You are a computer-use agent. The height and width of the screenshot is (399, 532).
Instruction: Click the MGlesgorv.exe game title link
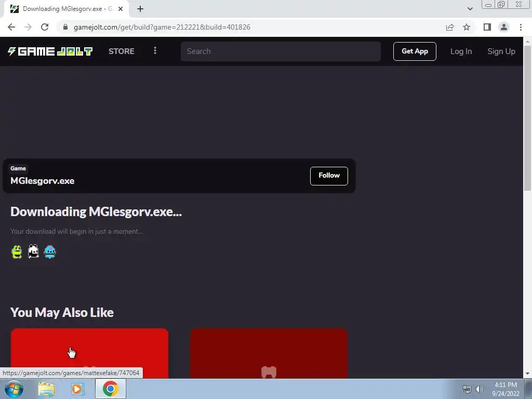coord(43,181)
